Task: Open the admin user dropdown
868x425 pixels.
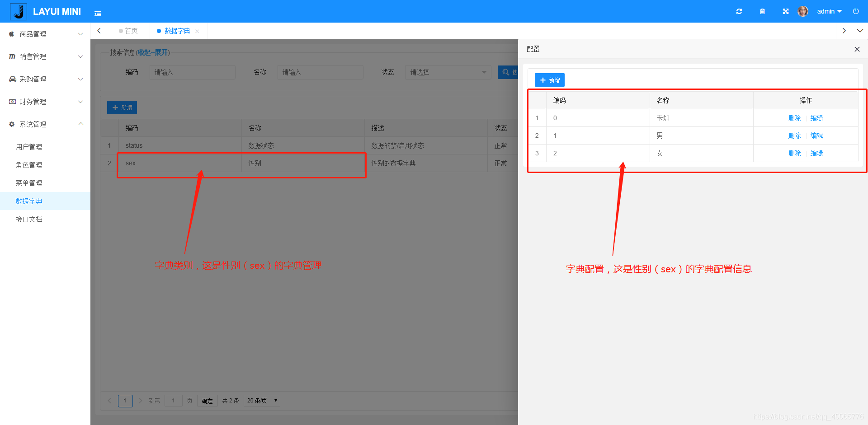Action: pos(829,11)
